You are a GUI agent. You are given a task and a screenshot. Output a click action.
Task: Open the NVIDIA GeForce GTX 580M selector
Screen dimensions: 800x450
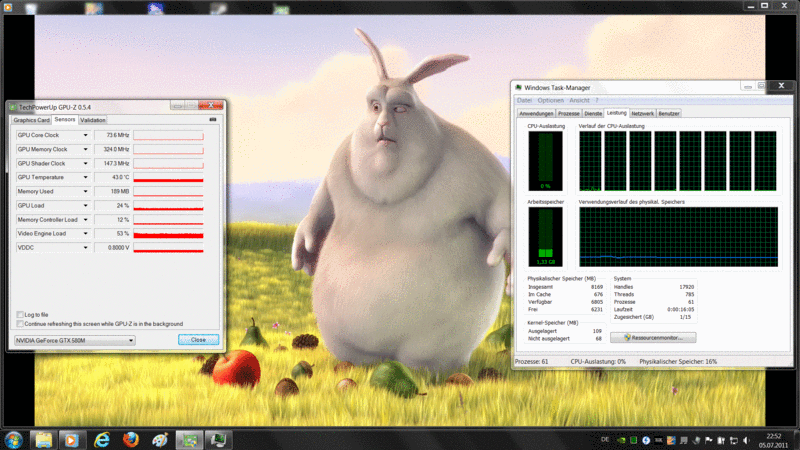[74, 340]
